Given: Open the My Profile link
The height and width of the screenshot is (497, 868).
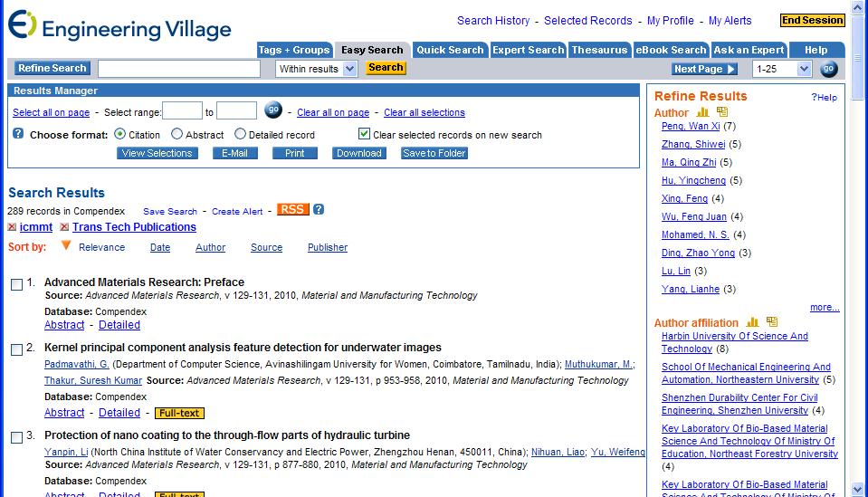Looking at the screenshot, I should coord(671,21).
